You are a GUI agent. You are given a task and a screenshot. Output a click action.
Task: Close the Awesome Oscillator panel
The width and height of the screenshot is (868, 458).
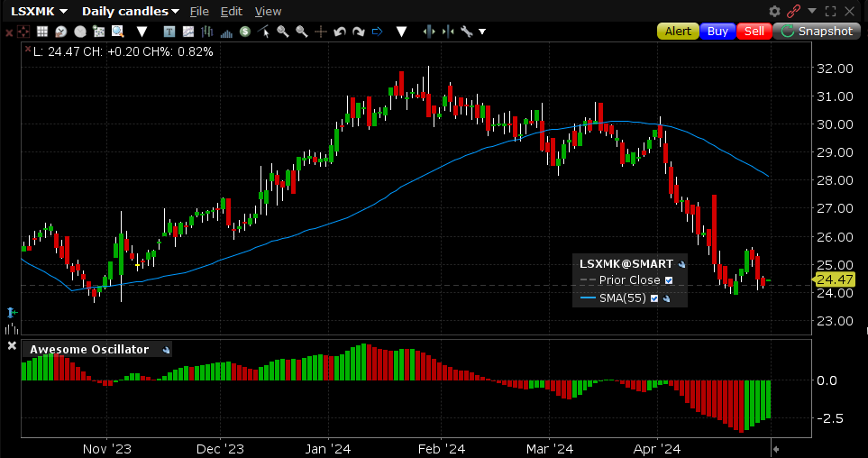tap(12, 346)
